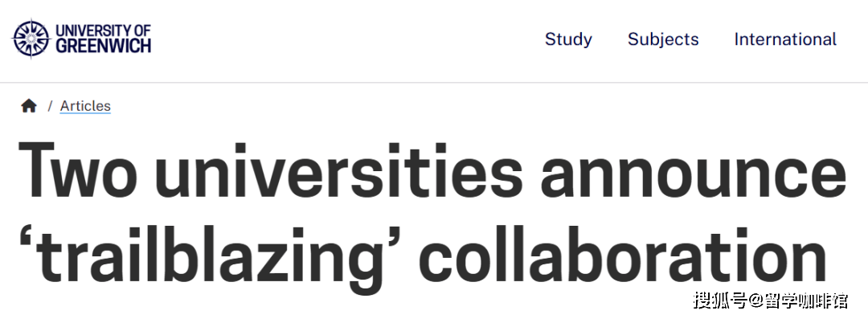Open the Subjects menu
This screenshot has height=319, width=868.
point(662,39)
